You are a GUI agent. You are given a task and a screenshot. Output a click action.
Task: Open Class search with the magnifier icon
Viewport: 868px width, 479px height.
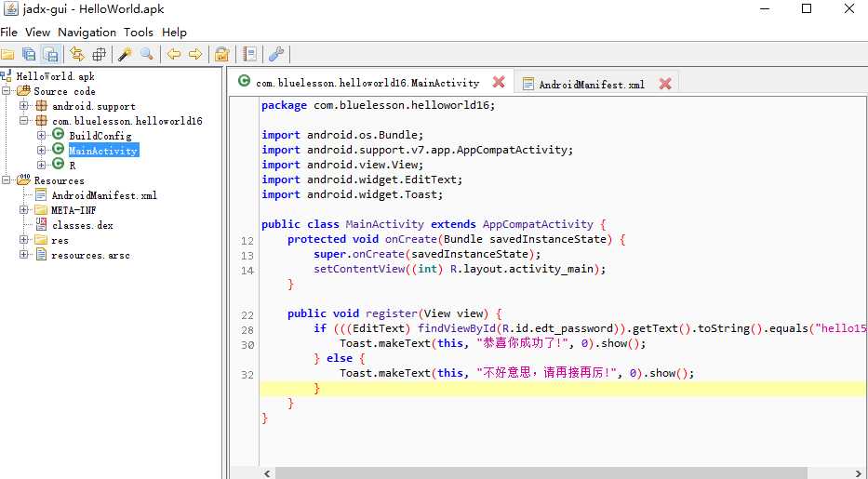(147, 54)
